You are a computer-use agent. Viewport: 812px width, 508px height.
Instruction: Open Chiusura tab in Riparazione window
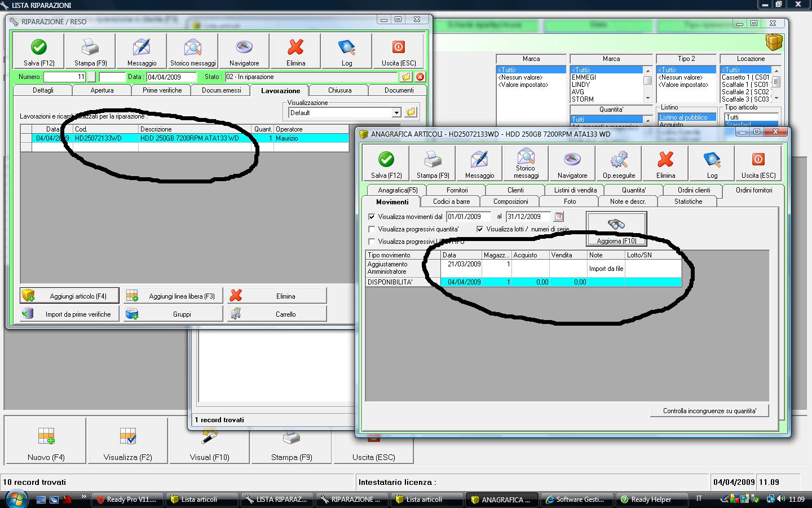[339, 90]
